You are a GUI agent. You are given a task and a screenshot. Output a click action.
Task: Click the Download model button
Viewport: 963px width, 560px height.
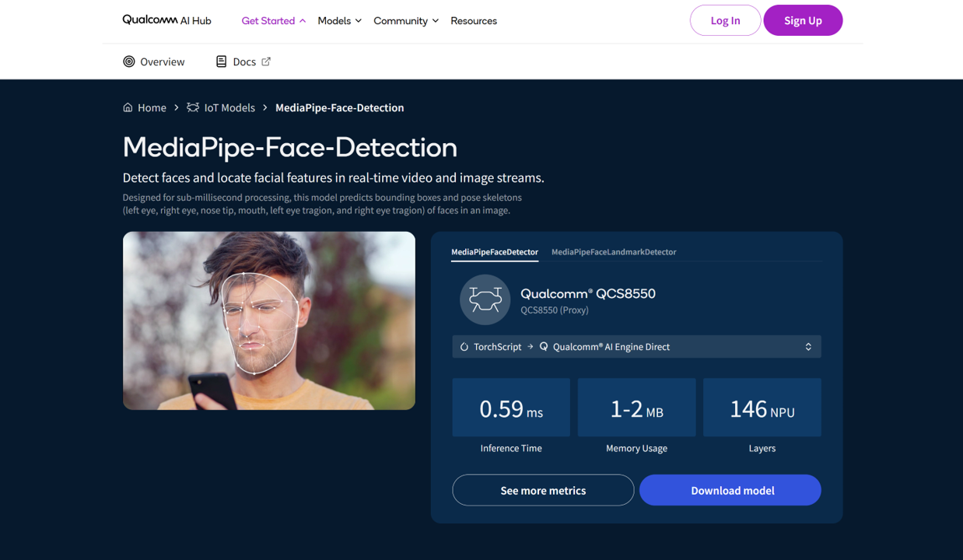click(730, 490)
